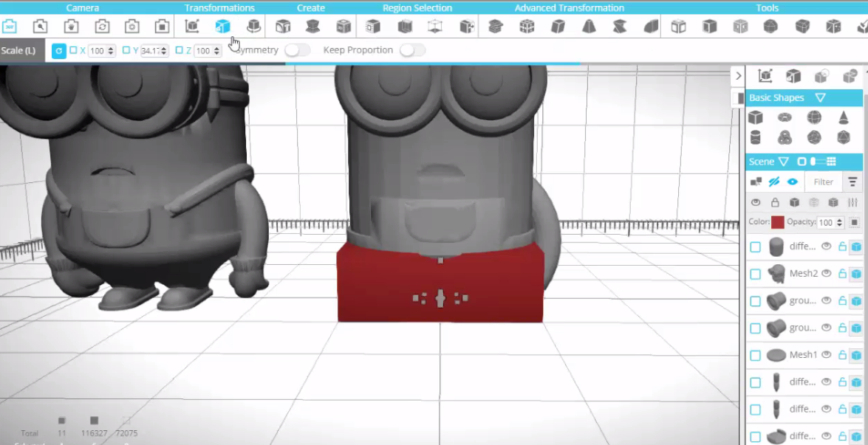Select the blue highlighted Scale cube tool
The width and height of the screenshot is (868, 445).
click(x=222, y=26)
